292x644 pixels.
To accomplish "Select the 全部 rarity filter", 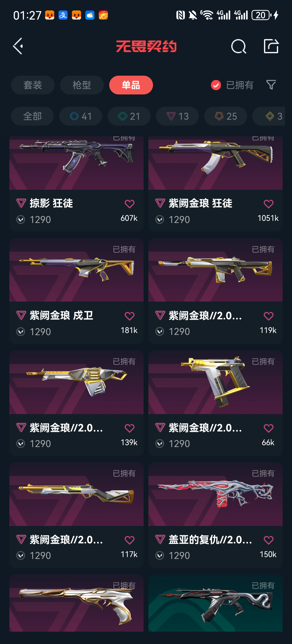I will click(x=32, y=116).
